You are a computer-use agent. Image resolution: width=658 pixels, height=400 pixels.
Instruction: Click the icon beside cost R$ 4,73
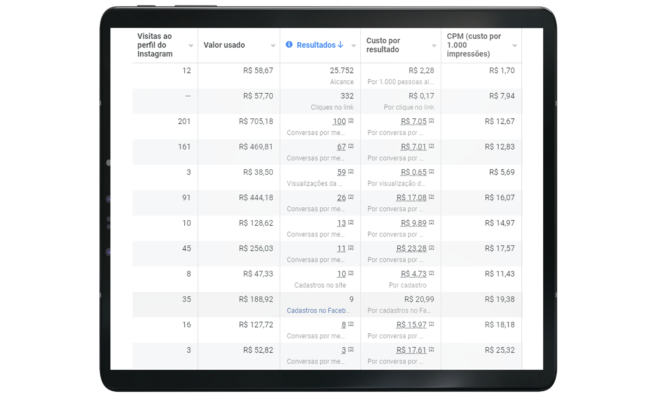click(x=431, y=273)
